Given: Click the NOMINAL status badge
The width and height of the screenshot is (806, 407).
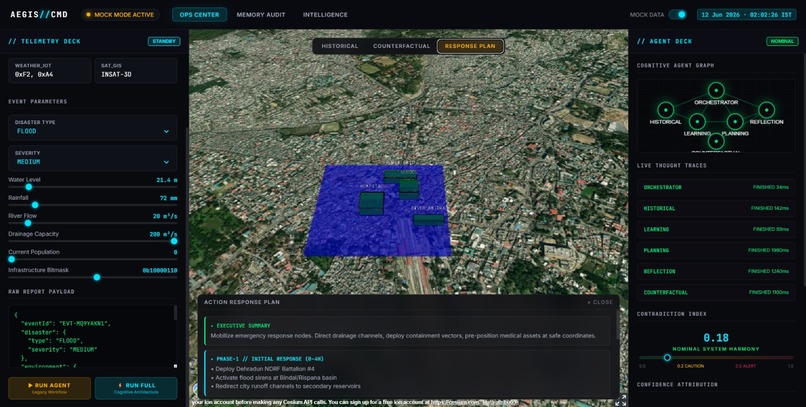Looking at the screenshot, I should point(782,41).
